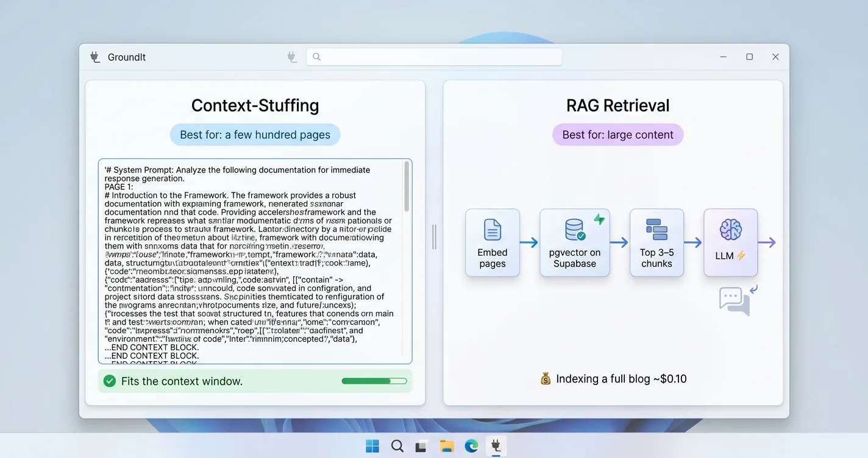Click the arrow leaving the LLM card
The width and height of the screenshot is (868, 458).
(767, 242)
